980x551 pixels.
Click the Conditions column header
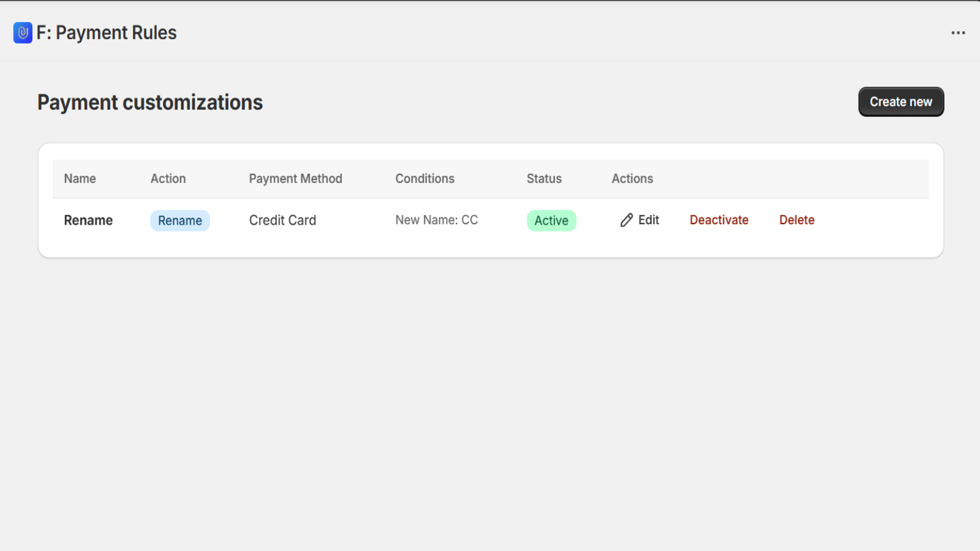point(424,179)
